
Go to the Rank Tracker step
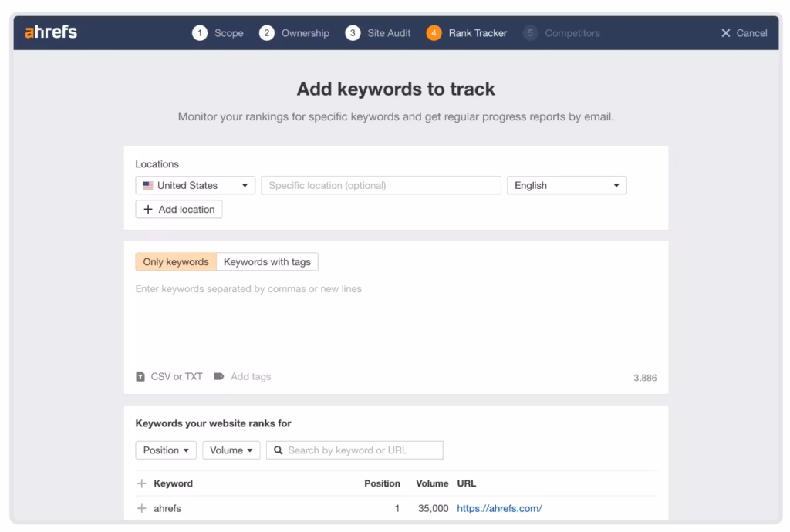click(477, 33)
